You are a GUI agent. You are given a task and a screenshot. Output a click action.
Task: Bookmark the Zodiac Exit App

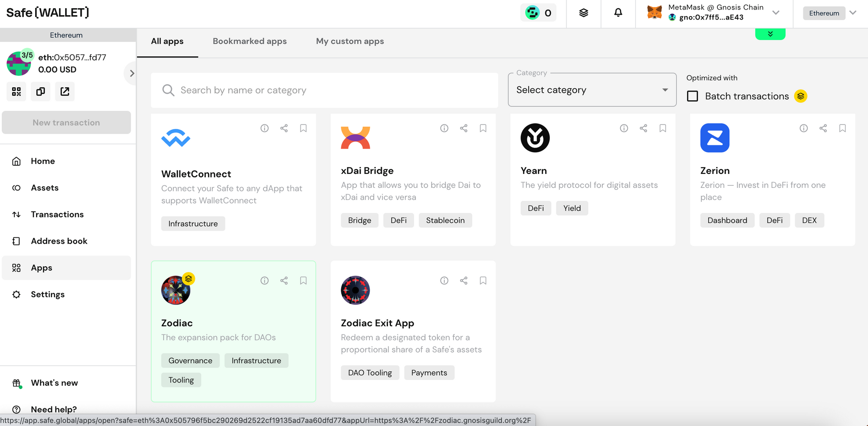coord(483,281)
